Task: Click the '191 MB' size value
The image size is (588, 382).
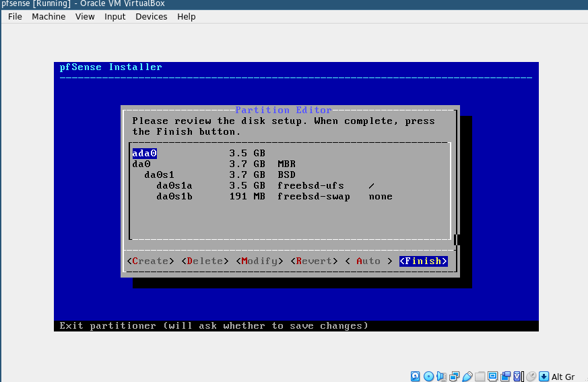Action: pos(247,197)
